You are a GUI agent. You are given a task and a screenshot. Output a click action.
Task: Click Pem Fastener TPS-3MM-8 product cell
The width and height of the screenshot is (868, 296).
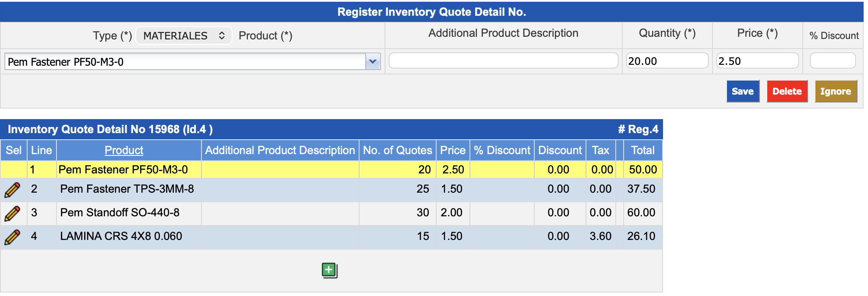click(x=127, y=189)
